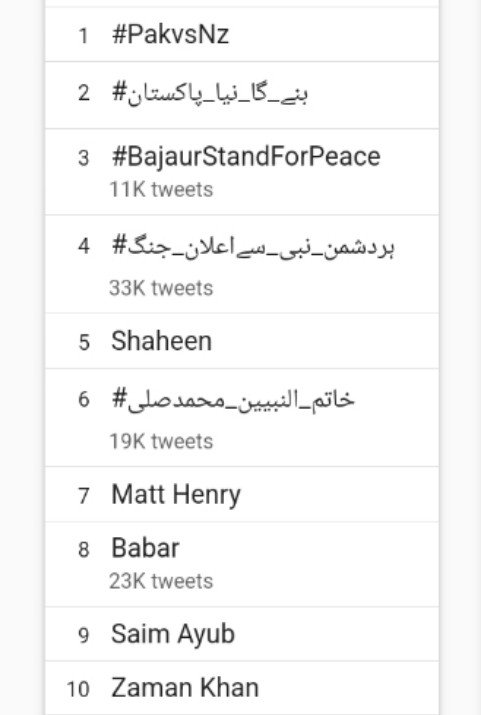Screen dimensions: 481x715
Task: Select the Urdu hashtag ranked sixth
Action: pyautogui.click(x=242, y=418)
